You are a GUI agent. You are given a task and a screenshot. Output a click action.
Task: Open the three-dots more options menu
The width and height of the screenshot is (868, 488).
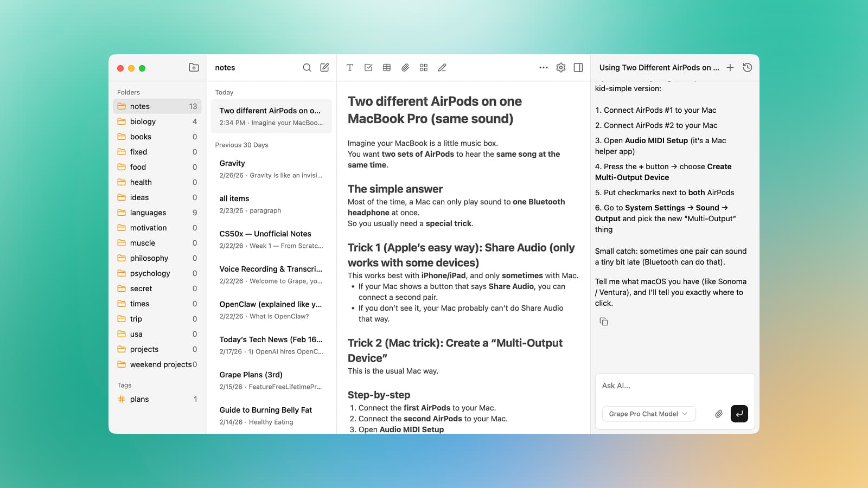point(544,68)
